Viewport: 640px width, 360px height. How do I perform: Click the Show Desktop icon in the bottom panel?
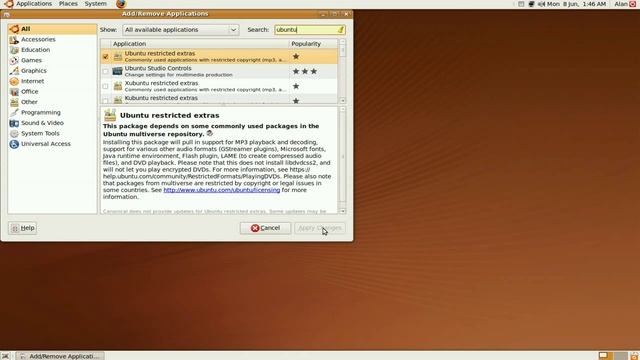pos(5,356)
